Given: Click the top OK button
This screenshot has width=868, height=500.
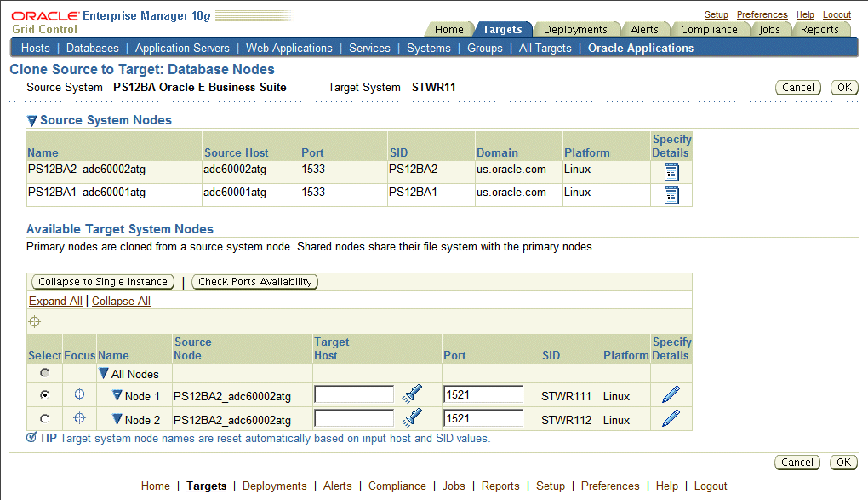Looking at the screenshot, I should pos(844,88).
